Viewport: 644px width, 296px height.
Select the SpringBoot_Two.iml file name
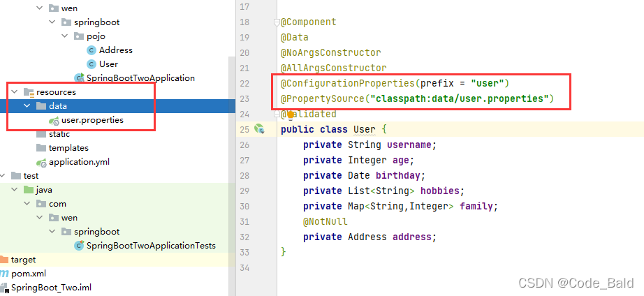click(x=52, y=288)
